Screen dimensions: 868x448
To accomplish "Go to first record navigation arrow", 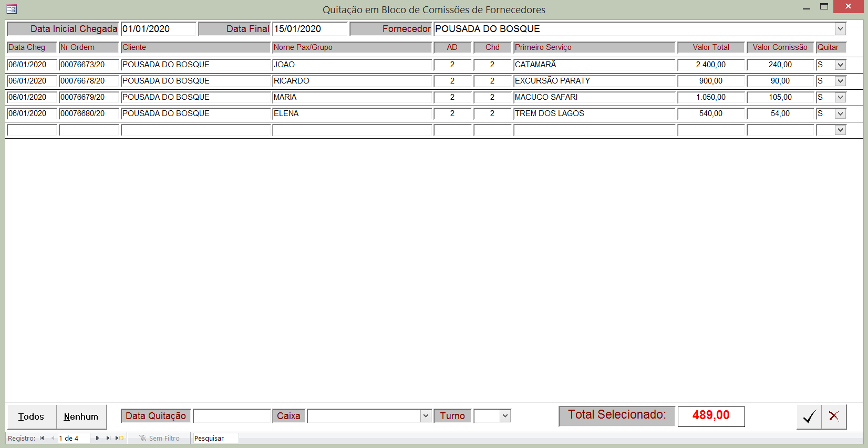I will [x=42, y=438].
